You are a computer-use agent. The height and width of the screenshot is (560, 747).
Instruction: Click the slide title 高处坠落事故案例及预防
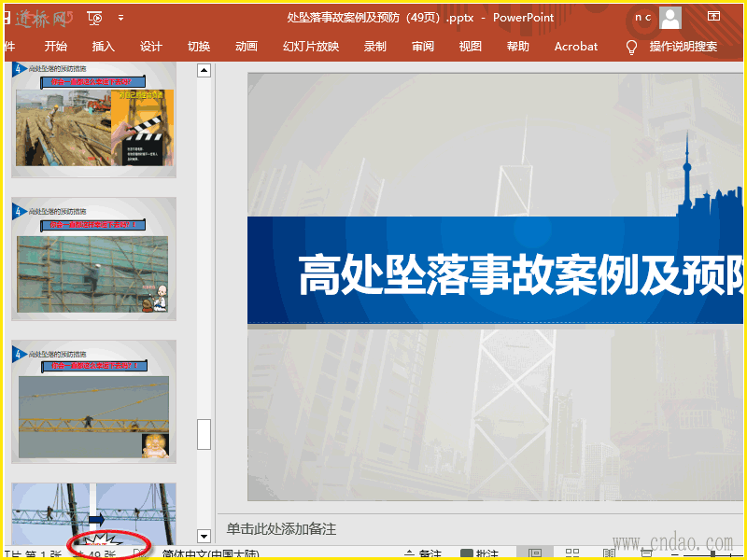click(x=520, y=274)
